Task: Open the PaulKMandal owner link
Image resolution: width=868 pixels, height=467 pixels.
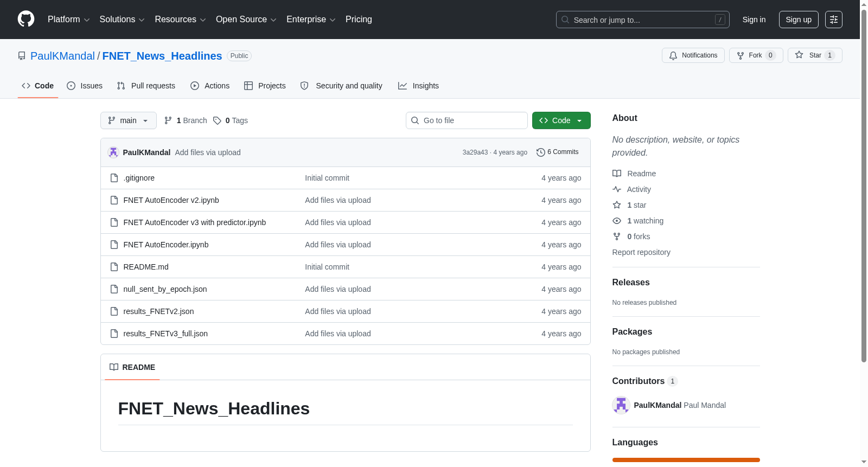Action: (62, 56)
